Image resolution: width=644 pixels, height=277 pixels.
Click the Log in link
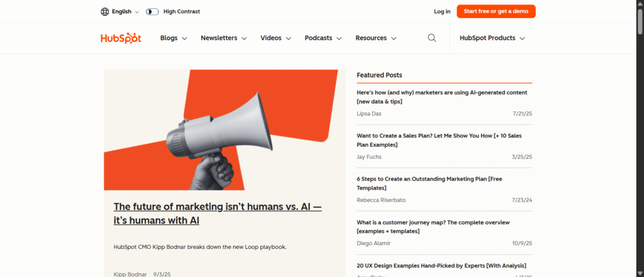[x=442, y=11]
